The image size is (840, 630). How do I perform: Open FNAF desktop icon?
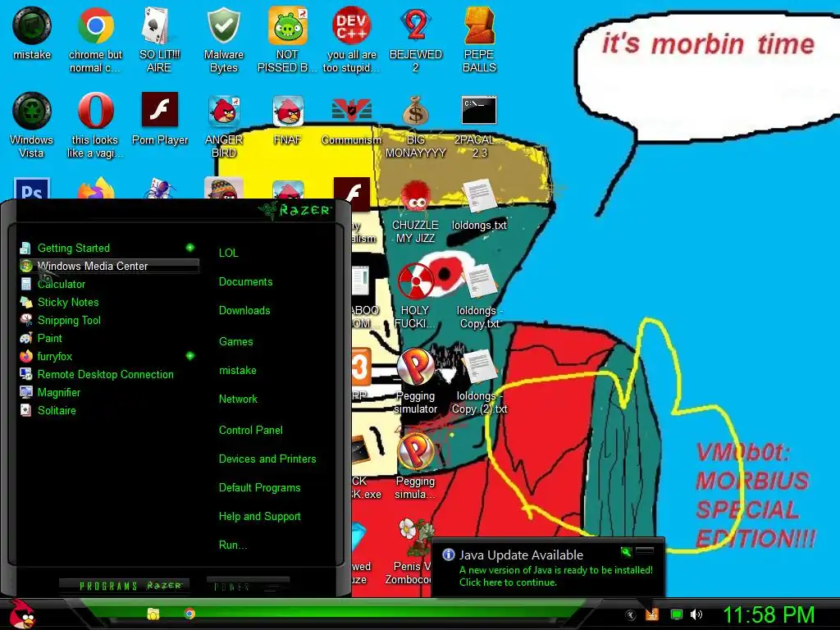287,119
